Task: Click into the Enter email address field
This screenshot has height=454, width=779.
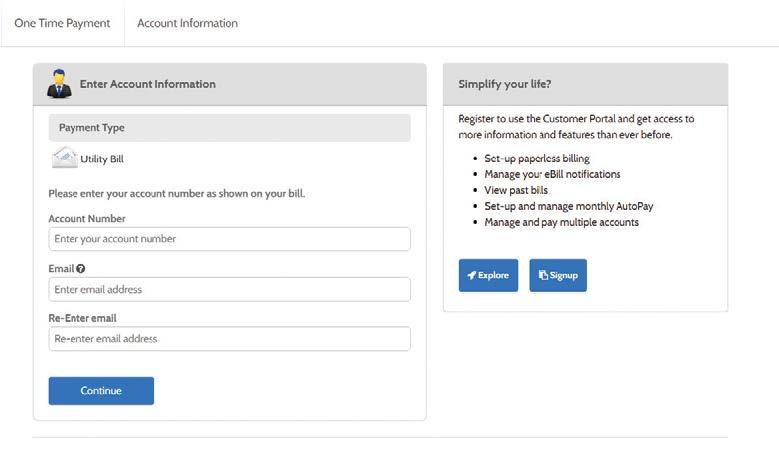Action: tap(229, 289)
